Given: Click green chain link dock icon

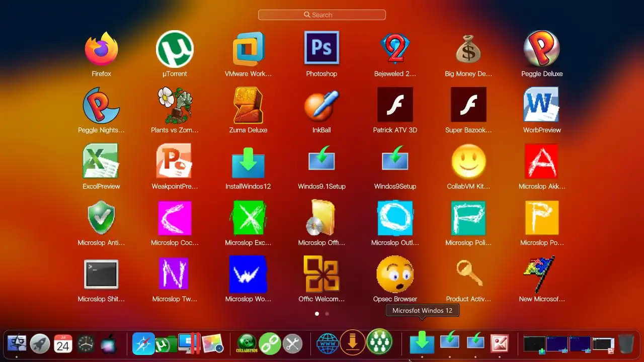Looking at the screenshot, I should pos(270,344).
